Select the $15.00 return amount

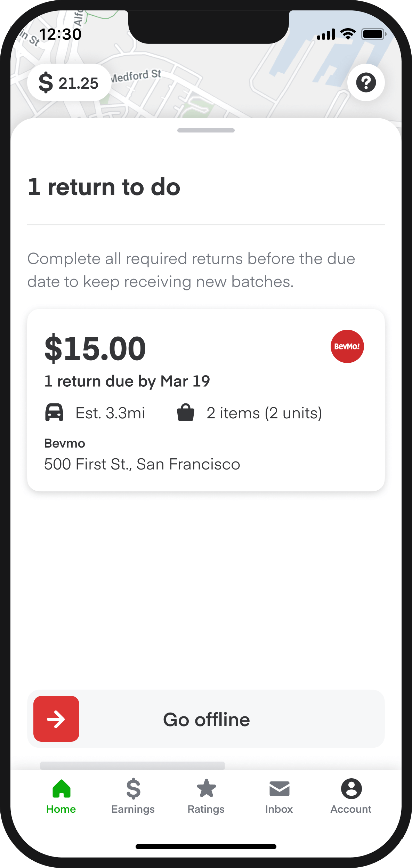click(x=95, y=348)
